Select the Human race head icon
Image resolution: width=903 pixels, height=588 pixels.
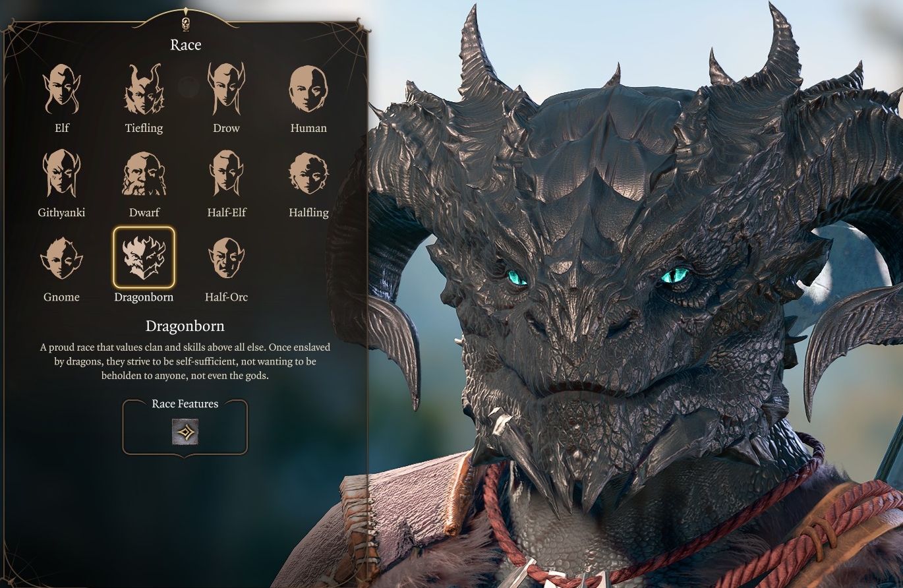click(x=308, y=88)
